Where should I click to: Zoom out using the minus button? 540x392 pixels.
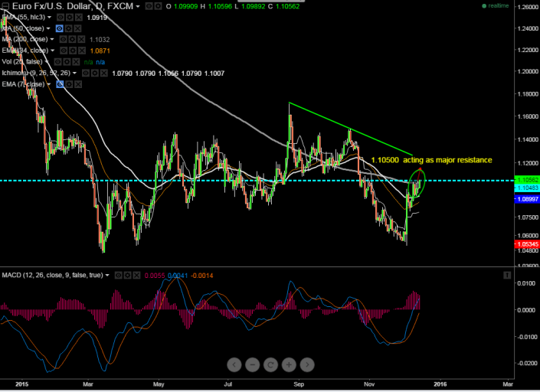(253, 364)
